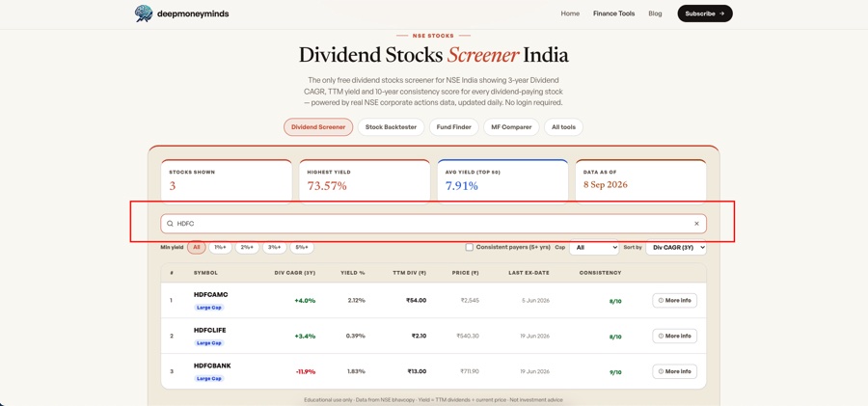Click the Large Cap badge under HDFCAMC
This screenshot has height=406, width=868.
click(209, 308)
